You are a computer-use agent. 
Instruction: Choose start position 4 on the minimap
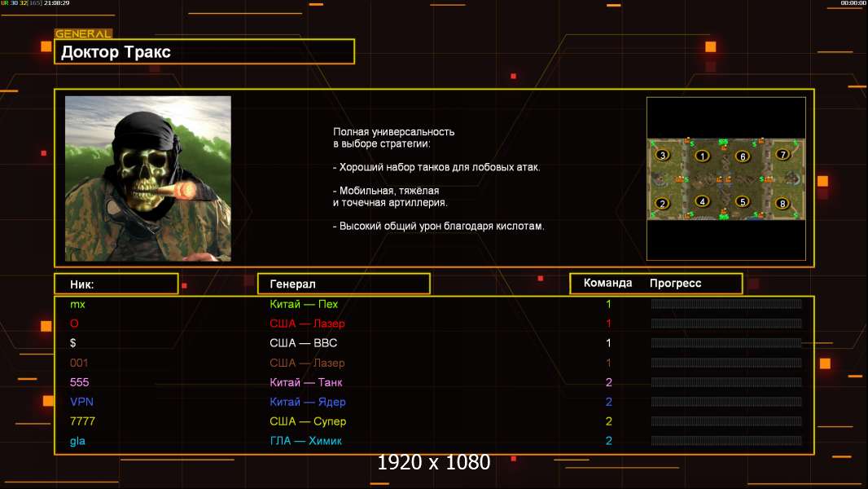click(x=703, y=201)
